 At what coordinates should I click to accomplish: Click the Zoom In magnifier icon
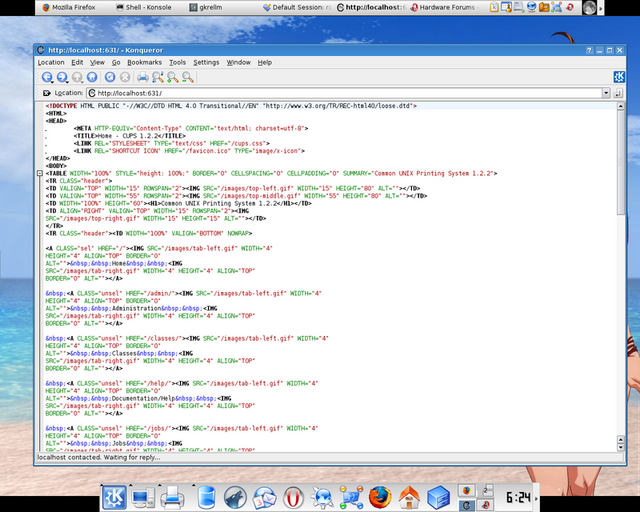[x=172, y=77]
